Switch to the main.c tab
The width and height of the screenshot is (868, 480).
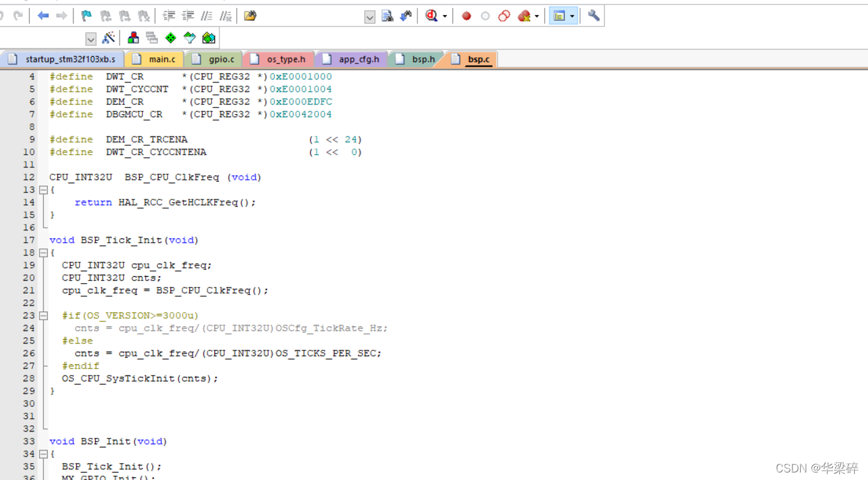pos(155,59)
